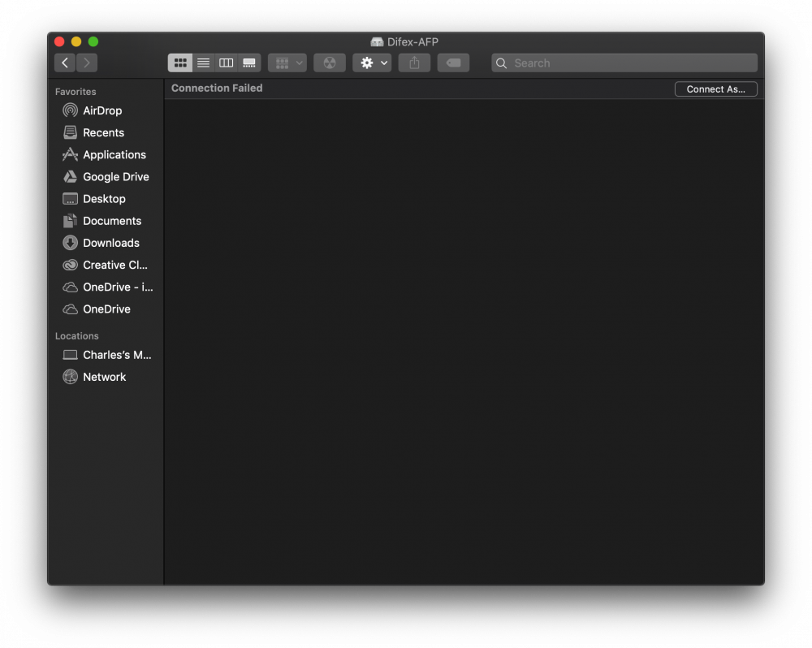Click the Edit Tags toolbar button
The image size is (812, 648).
pyautogui.click(x=453, y=63)
